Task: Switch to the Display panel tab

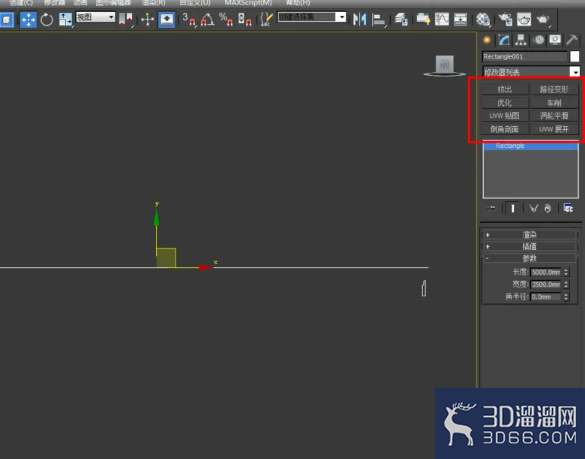Action: (555, 40)
